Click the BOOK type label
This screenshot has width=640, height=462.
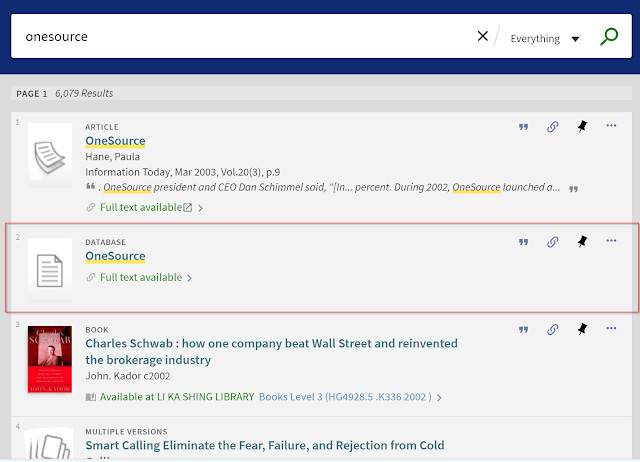point(97,330)
